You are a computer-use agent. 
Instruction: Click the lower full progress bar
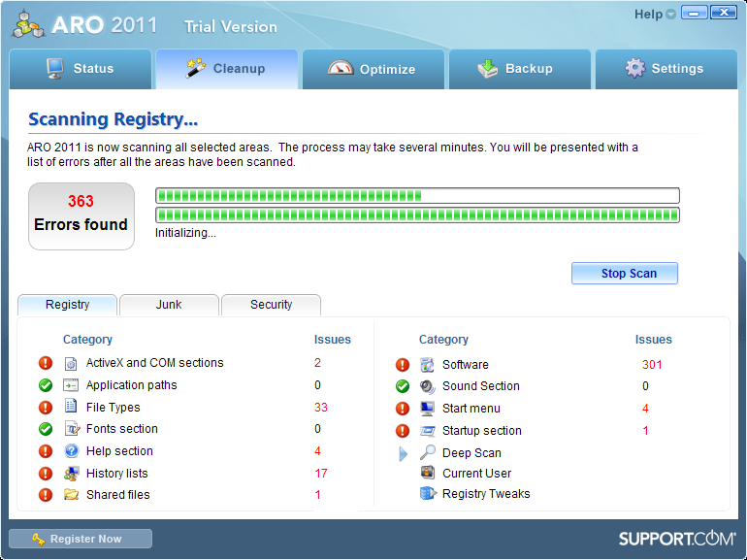[417, 214]
